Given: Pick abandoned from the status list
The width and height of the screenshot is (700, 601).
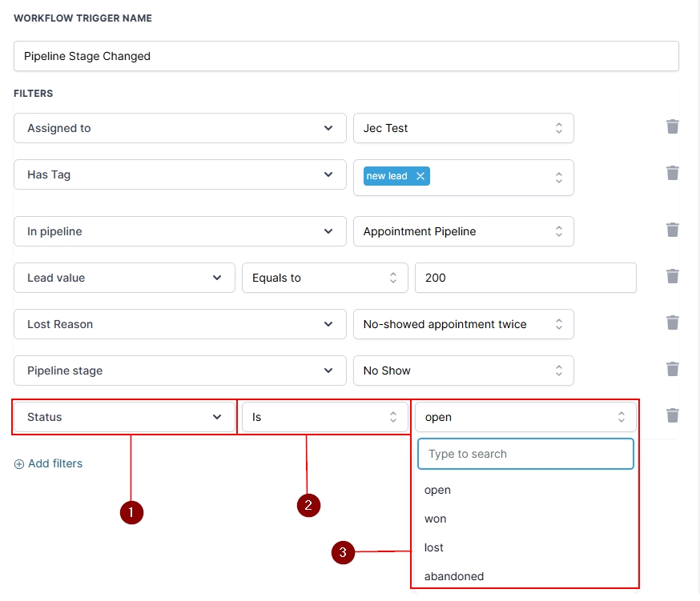Looking at the screenshot, I should (454, 576).
